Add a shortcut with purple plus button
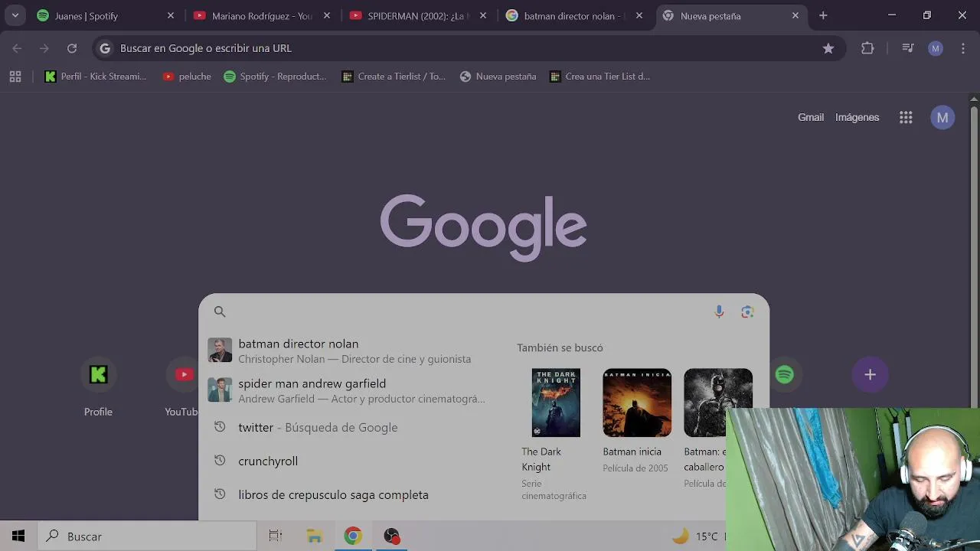 (x=870, y=374)
